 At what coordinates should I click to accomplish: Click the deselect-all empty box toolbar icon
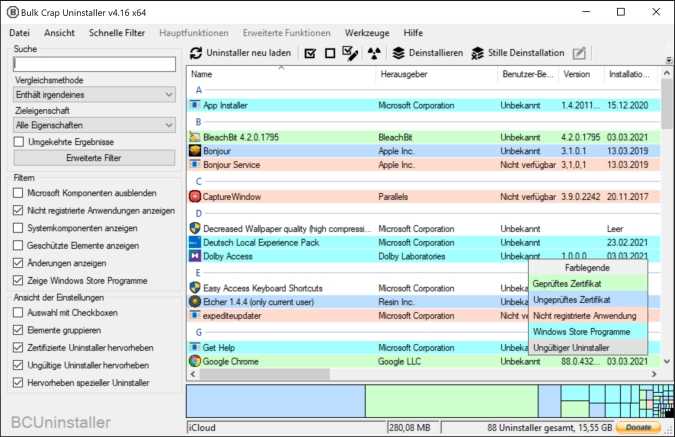[330, 53]
